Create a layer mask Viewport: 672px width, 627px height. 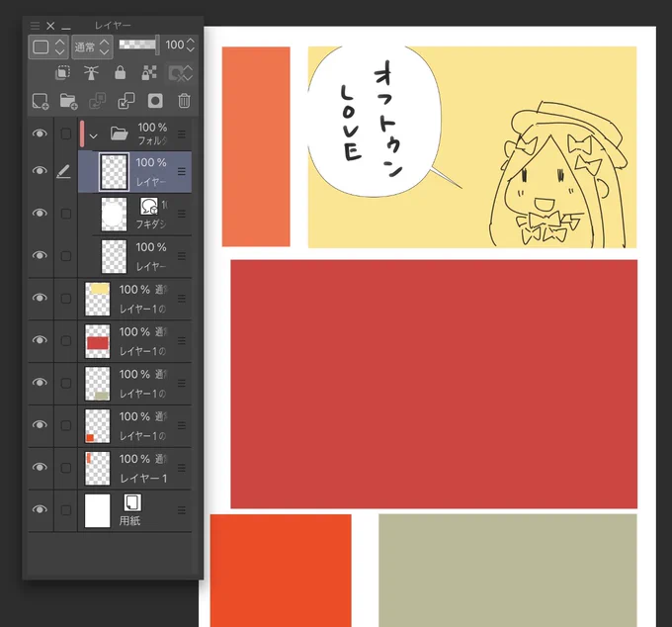[x=155, y=101]
